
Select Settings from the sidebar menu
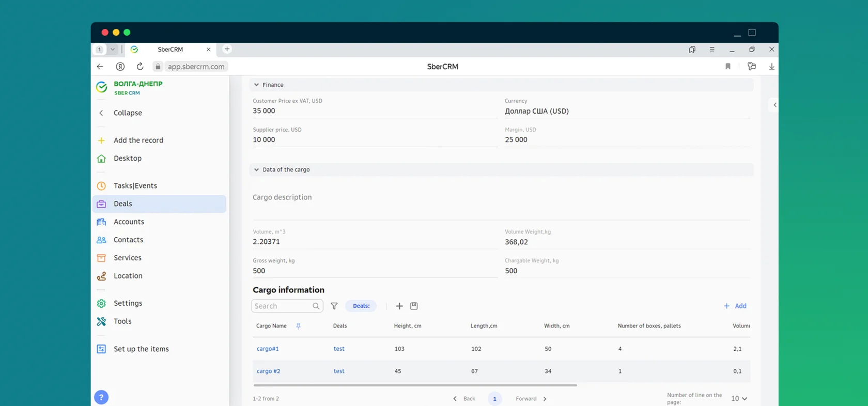[128, 303]
